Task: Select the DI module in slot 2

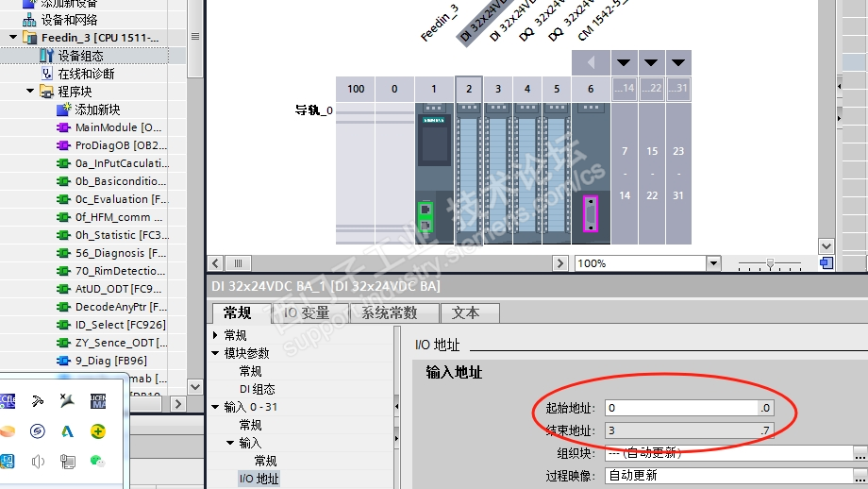Action: coord(469,174)
